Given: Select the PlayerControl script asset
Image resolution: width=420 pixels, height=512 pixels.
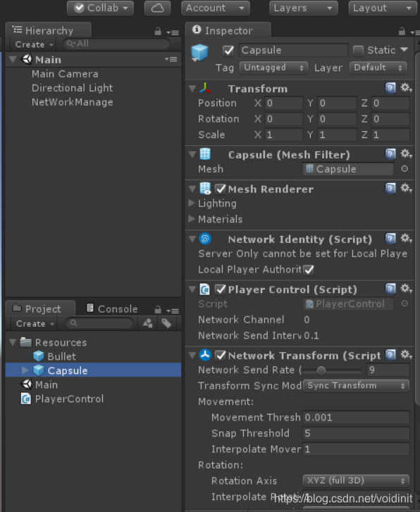Looking at the screenshot, I should click(62, 399).
